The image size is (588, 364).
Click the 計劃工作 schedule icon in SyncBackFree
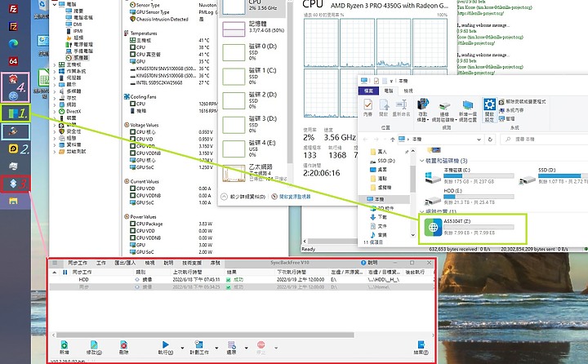(x=199, y=347)
